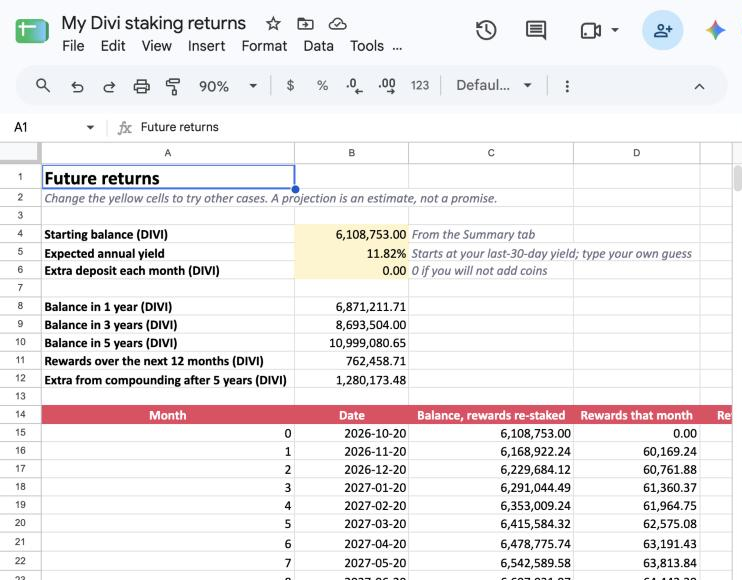The image size is (742, 580).
Task: Click the Balance, rewards re-staked header cell
Action: [491, 415]
